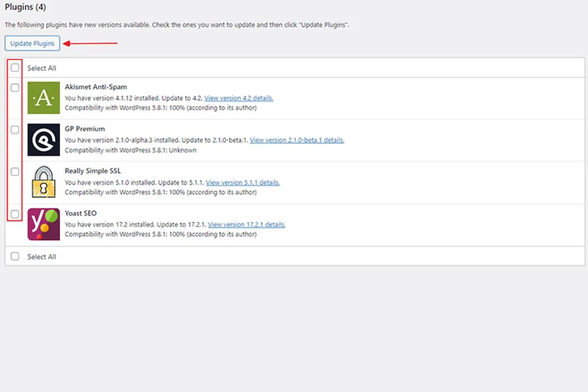Image resolution: width=588 pixels, height=392 pixels.
Task: Open View version 17.2.1 details link
Action: click(247, 225)
